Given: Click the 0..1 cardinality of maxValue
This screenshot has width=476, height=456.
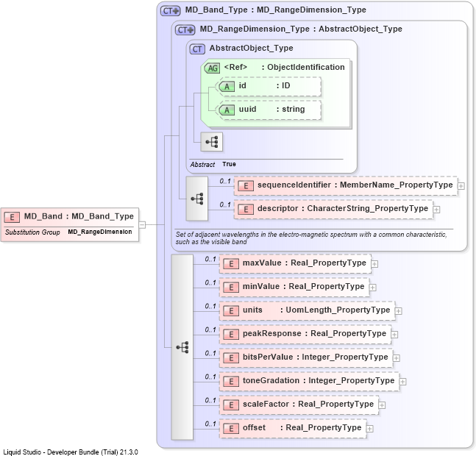Looking at the screenshot, I should [210, 259].
